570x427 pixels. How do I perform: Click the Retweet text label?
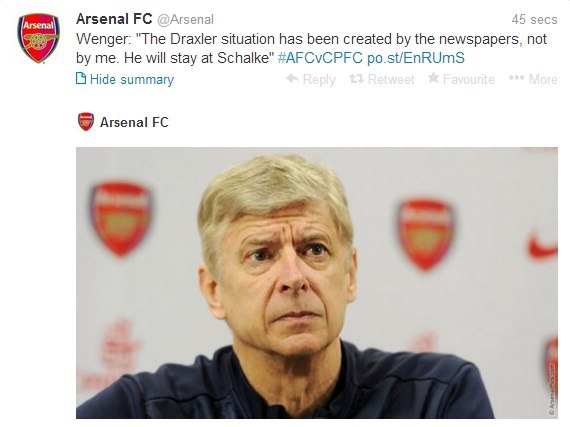pos(391,79)
